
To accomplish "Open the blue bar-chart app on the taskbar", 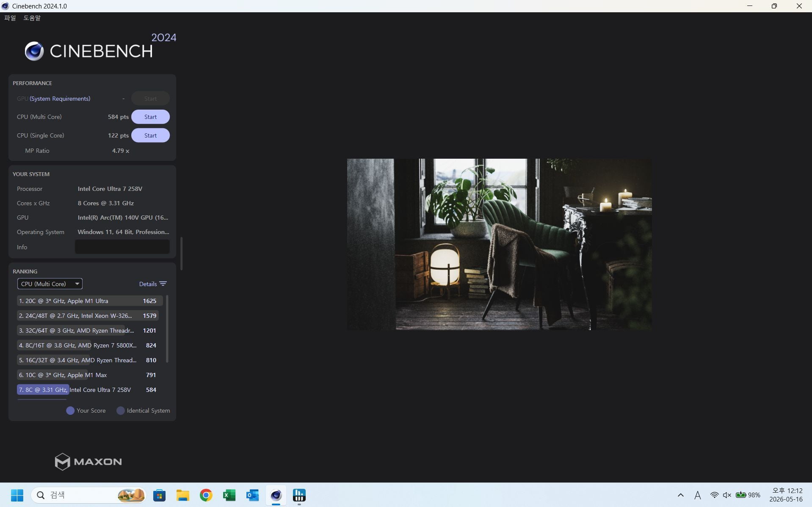I will pos(299,495).
